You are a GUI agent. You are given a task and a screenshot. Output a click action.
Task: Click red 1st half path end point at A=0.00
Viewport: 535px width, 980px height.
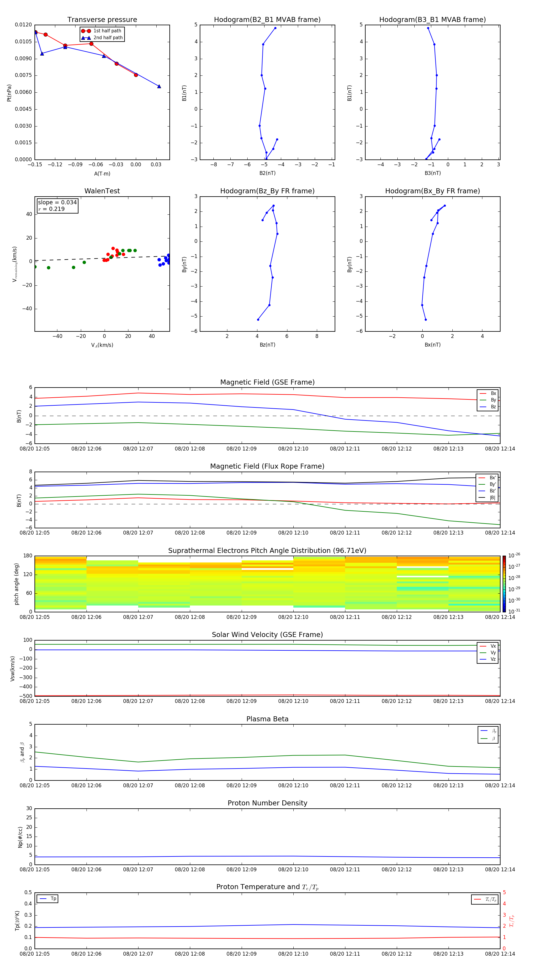[136, 75]
